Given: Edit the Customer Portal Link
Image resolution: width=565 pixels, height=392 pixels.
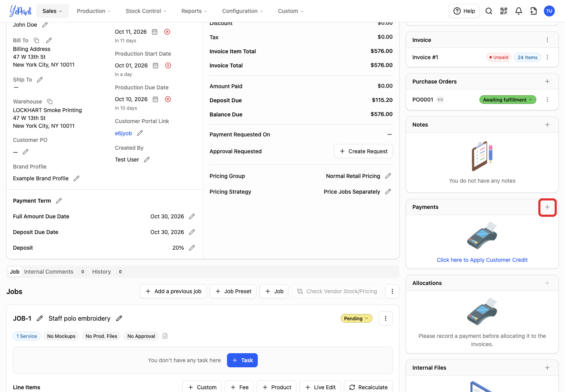Looking at the screenshot, I should tap(140, 133).
